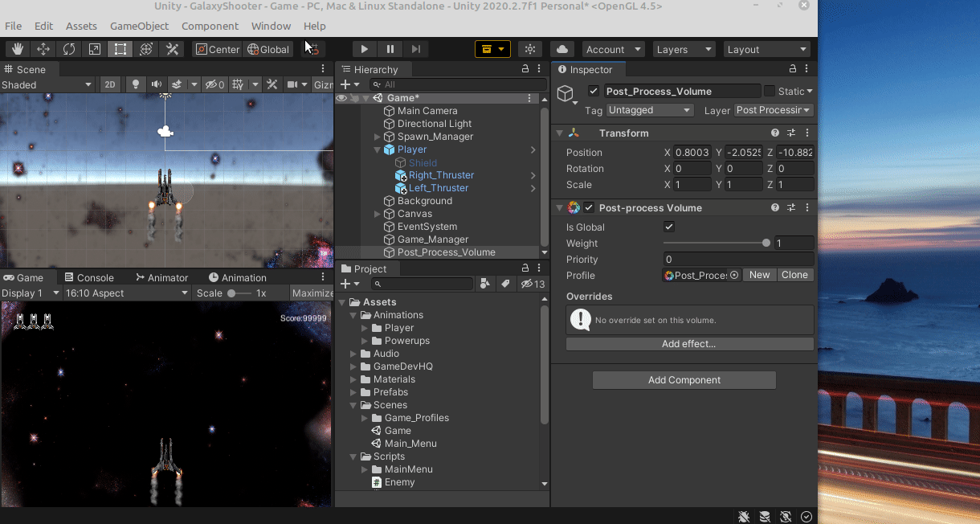This screenshot has height=524, width=980.
Task: Click the Step frame button
Action: pos(416,49)
